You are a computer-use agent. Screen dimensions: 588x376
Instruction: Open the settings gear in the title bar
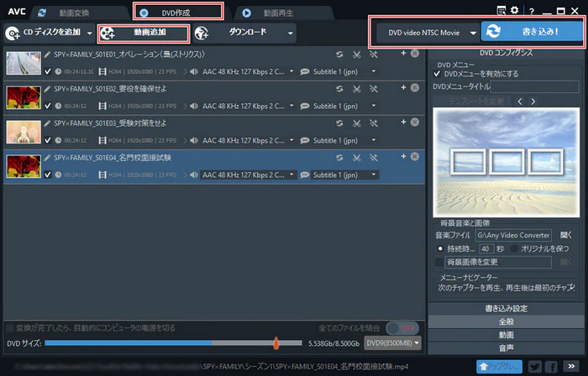(514, 10)
